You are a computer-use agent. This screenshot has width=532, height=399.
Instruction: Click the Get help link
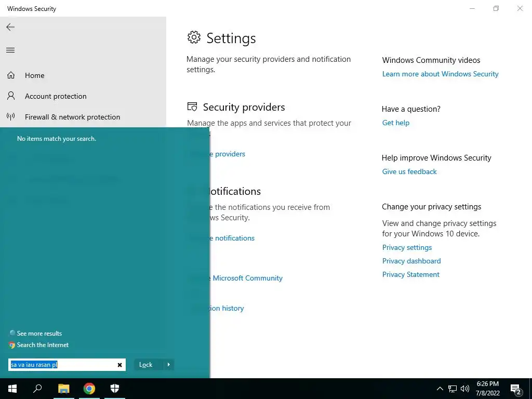click(x=395, y=123)
